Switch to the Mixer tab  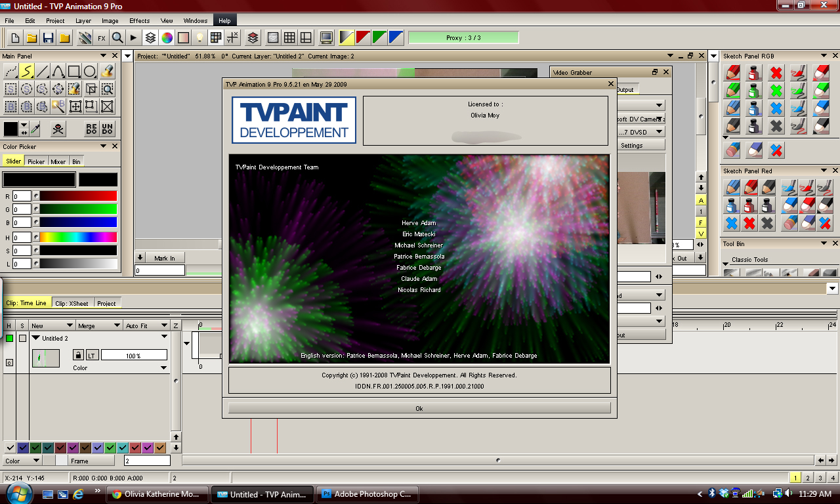point(58,161)
